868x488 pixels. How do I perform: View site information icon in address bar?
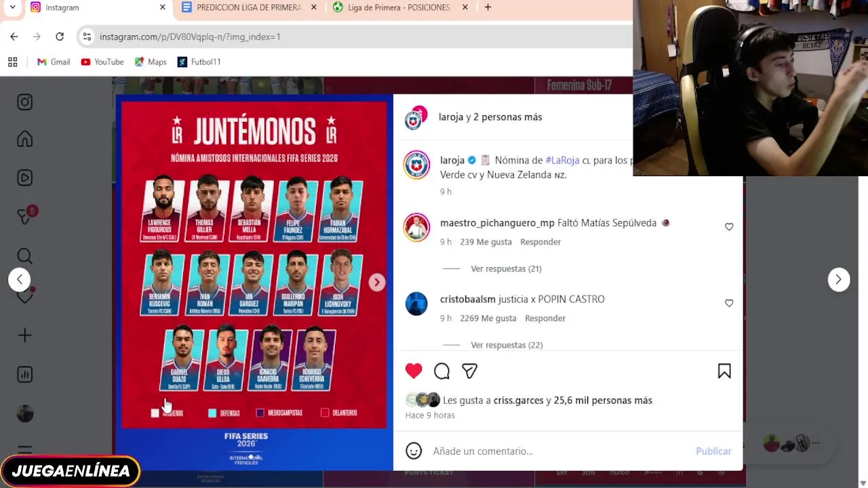point(87,37)
